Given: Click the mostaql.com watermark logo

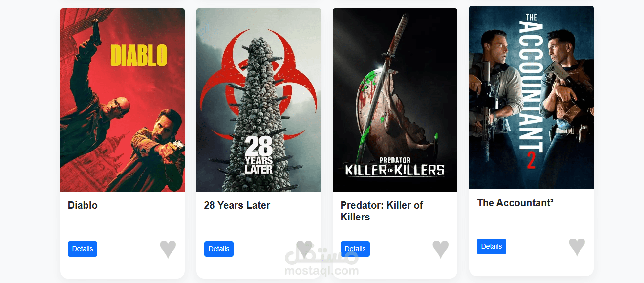Looking at the screenshot, I should (322, 261).
